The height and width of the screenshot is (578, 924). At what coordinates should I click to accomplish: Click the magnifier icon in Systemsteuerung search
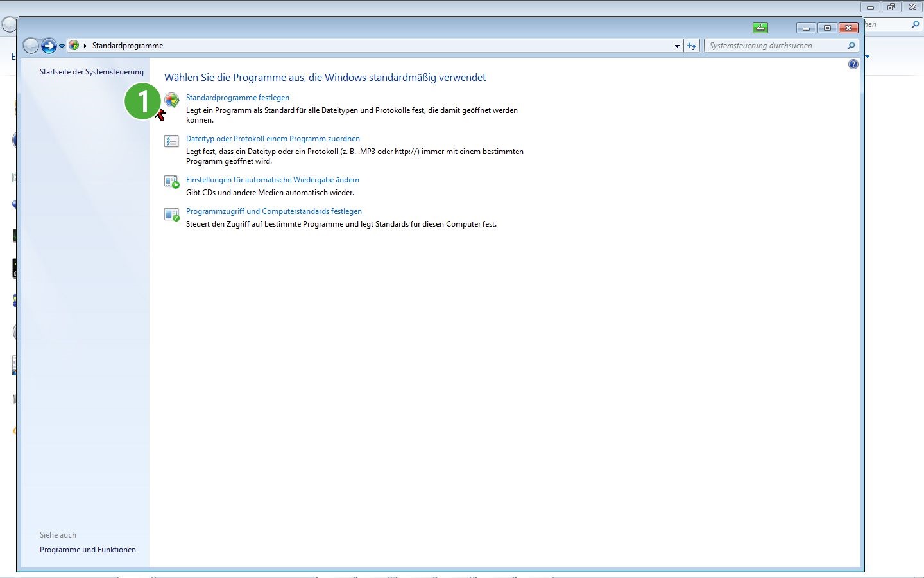point(851,46)
